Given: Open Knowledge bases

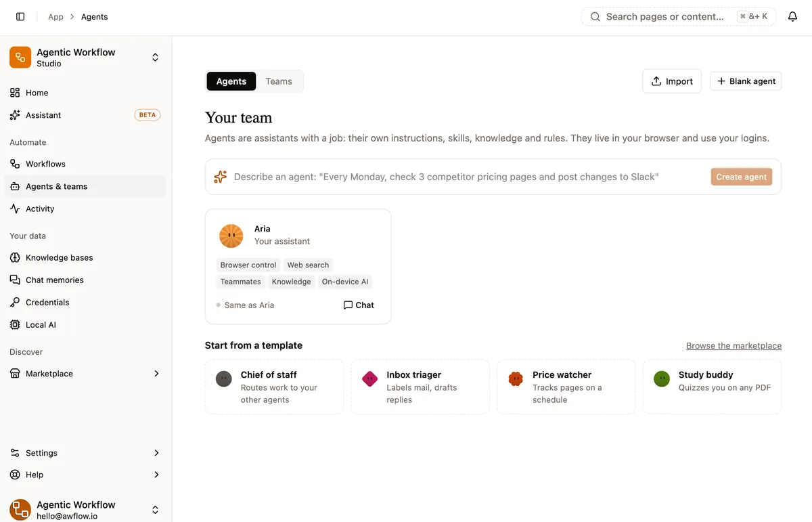Looking at the screenshot, I should [85, 257].
